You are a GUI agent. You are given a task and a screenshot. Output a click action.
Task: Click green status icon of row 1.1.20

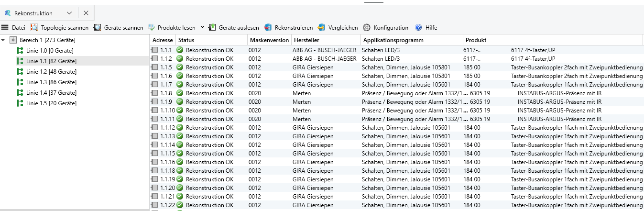(x=180, y=188)
